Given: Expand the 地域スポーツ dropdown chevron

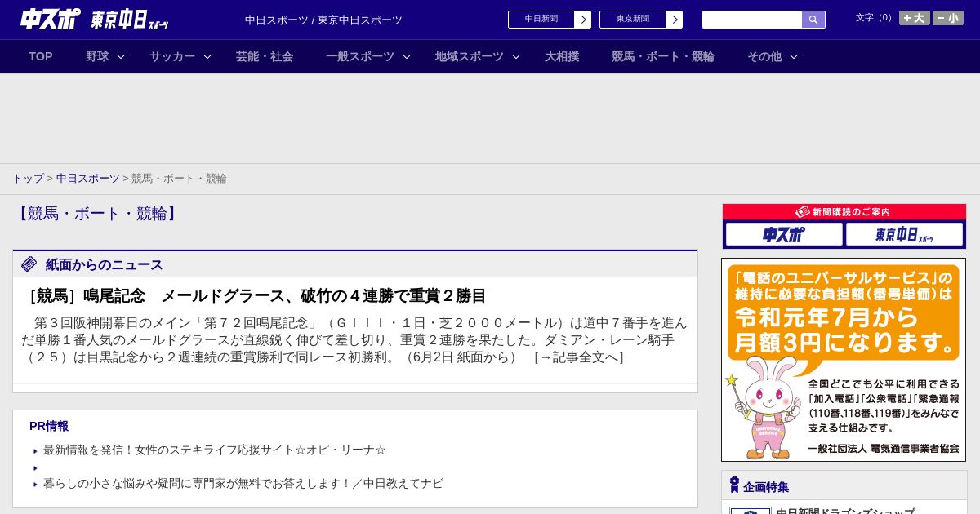Looking at the screenshot, I should (516, 56).
